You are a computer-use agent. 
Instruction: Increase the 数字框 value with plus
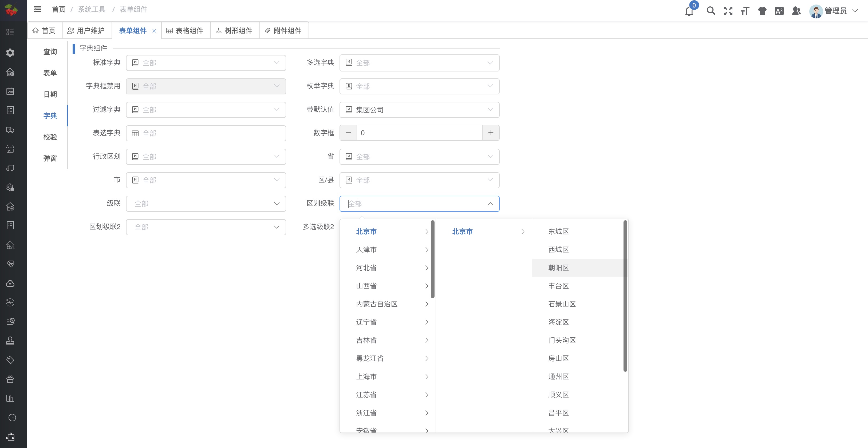(x=491, y=133)
